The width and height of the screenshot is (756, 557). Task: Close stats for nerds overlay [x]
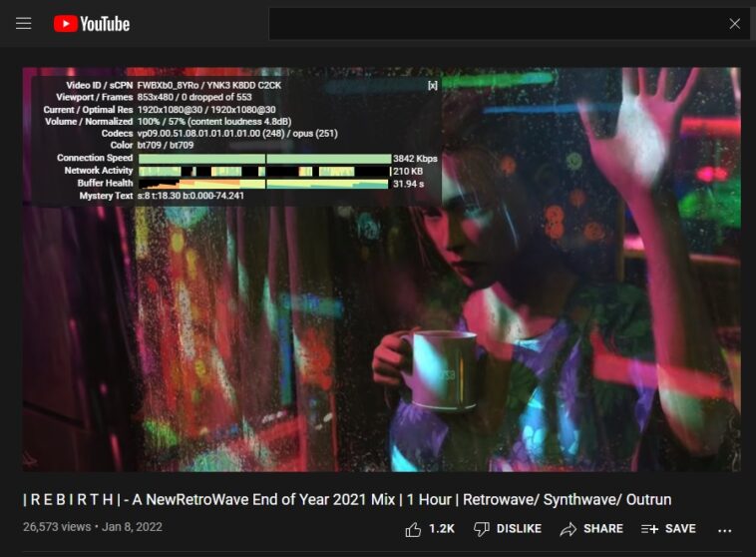(433, 86)
